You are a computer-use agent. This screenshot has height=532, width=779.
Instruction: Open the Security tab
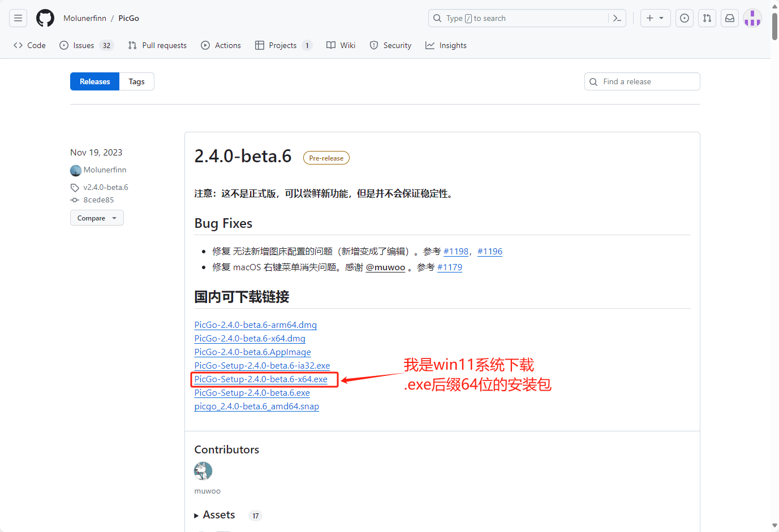tap(390, 45)
